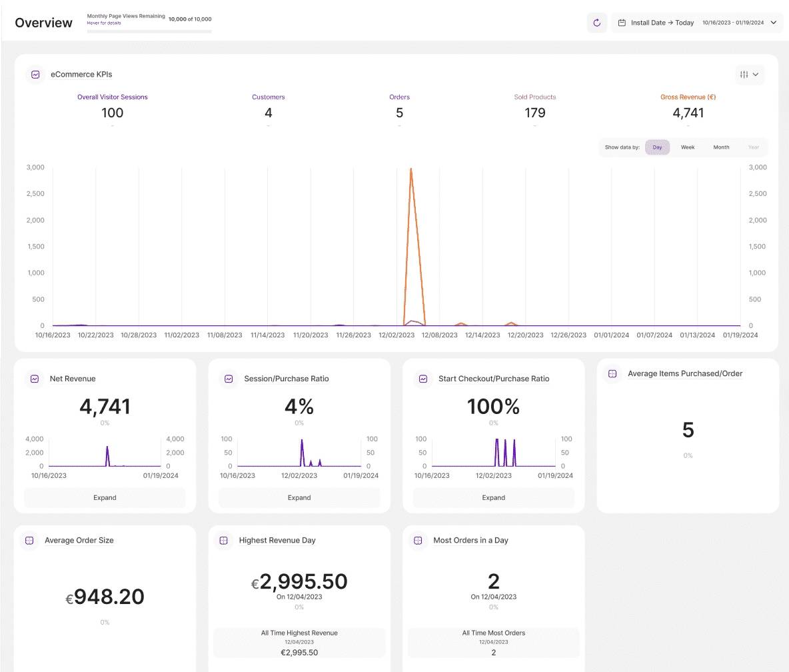This screenshot has width=789, height=672.
Task: Expand the Net Revenue chart
Action: coord(104,497)
